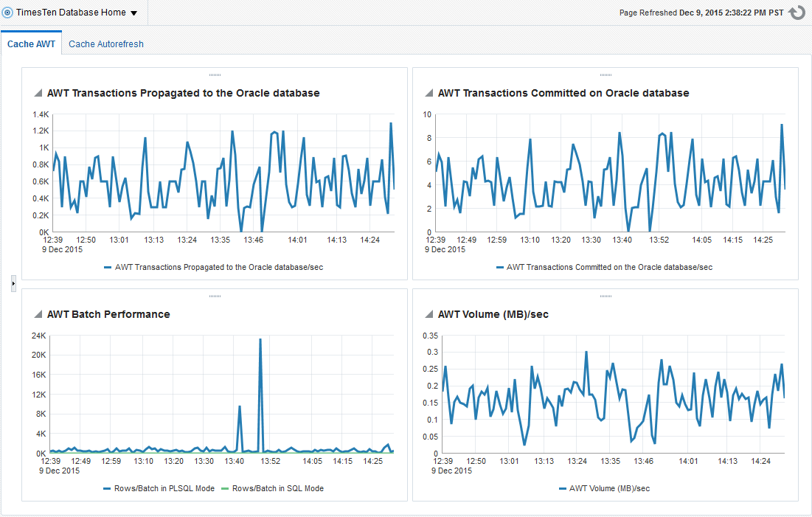
Task: Click the tallest spike in AWT Batch Performance
Action: click(x=260, y=340)
